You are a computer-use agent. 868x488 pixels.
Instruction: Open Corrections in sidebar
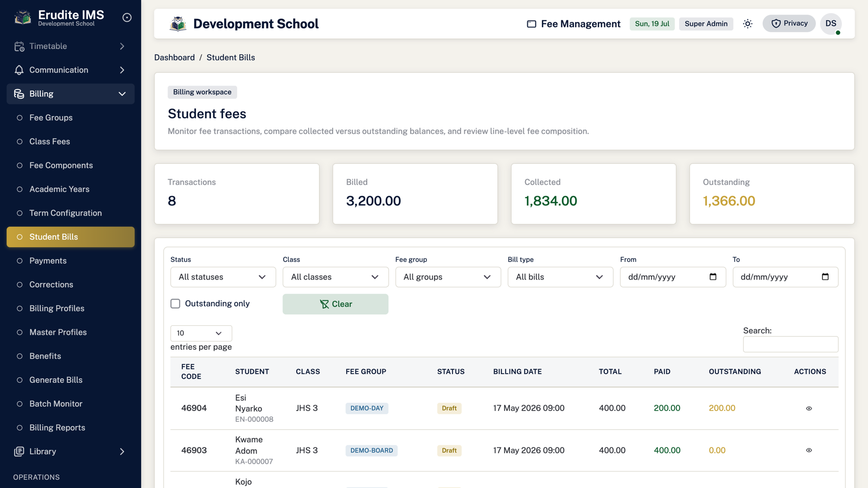pos(71,285)
